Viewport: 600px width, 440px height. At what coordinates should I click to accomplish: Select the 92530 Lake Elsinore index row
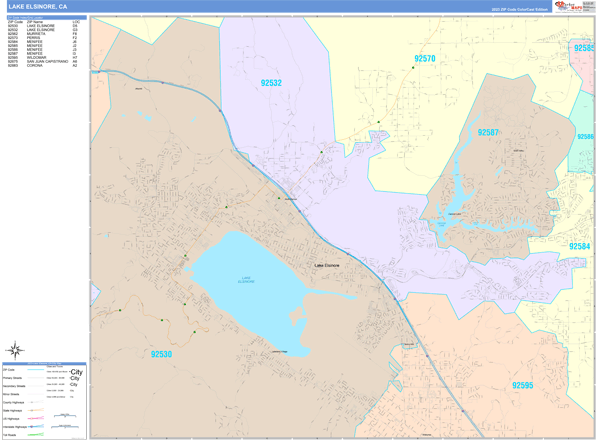43,26
